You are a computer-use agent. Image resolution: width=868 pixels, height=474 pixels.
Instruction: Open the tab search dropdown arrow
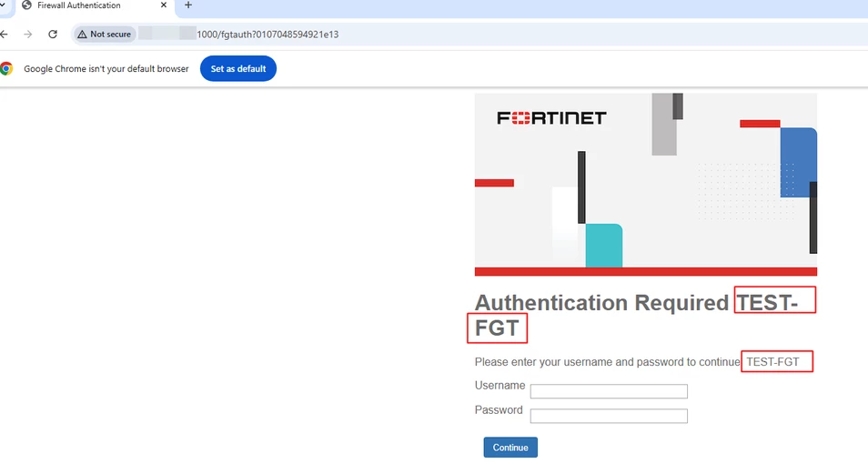pos(3,5)
